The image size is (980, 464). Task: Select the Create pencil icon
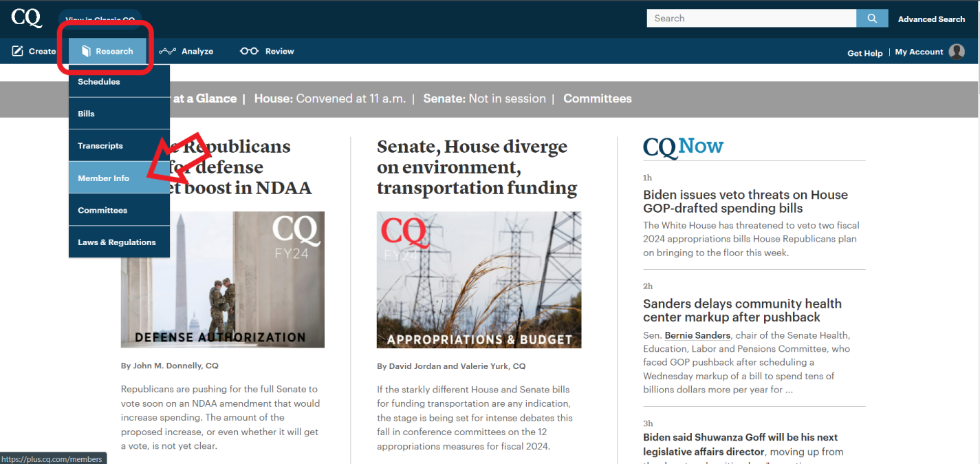[16, 50]
